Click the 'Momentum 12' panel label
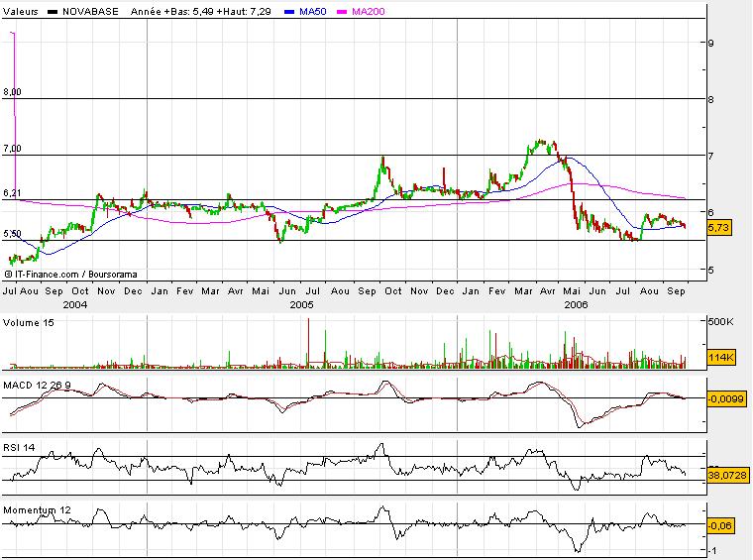Viewport: 753px width, 560px height. click(x=37, y=510)
